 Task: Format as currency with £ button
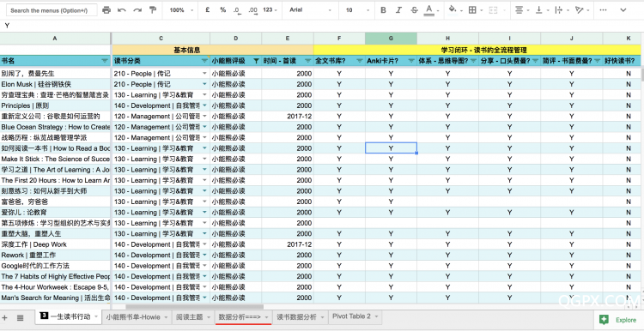[x=208, y=10]
